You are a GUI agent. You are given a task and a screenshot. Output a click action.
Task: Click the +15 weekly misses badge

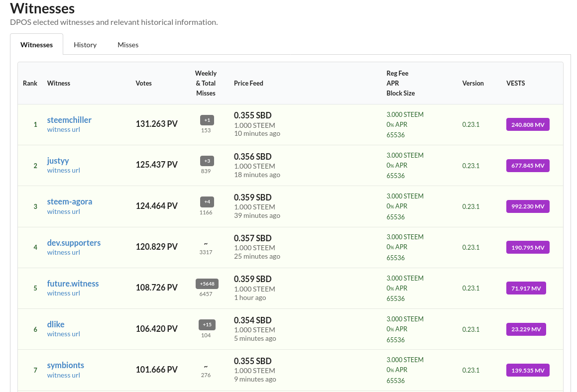pyautogui.click(x=207, y=325)
